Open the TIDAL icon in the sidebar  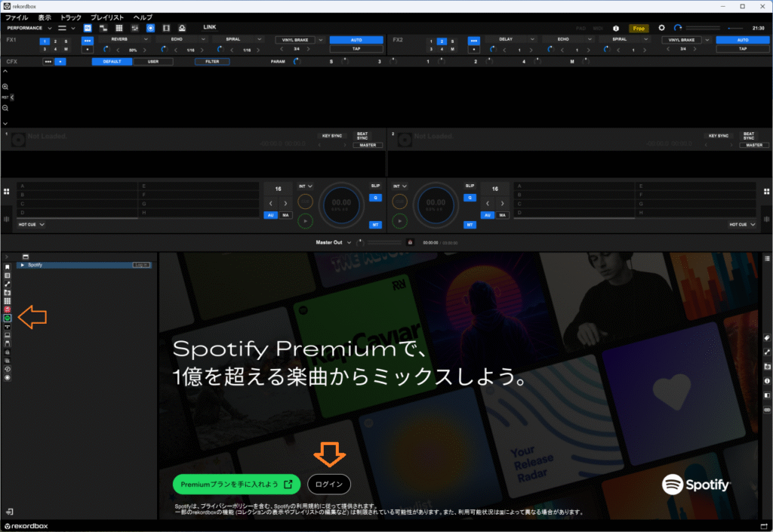7,327
